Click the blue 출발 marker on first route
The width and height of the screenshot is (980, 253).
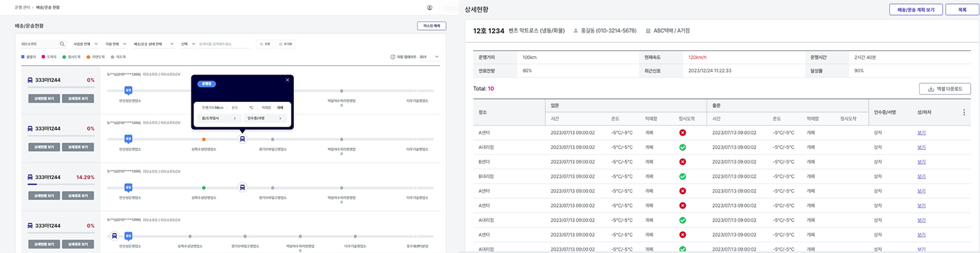point(129,90)
